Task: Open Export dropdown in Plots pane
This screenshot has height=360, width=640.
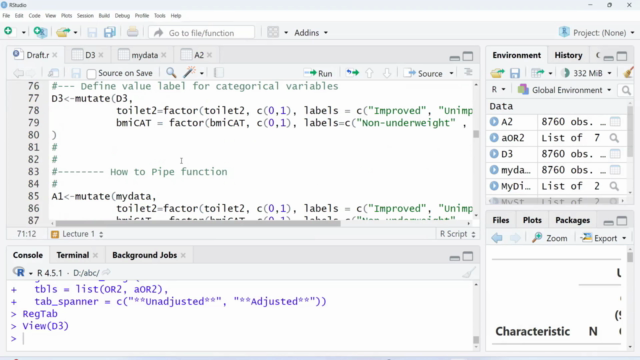Action: pyautogui.click(x=603, y=238)
